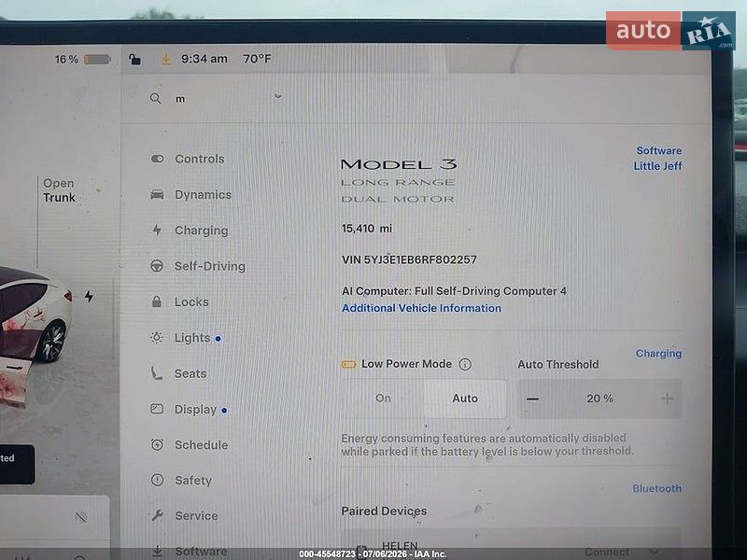The image size is (747, 560).
Task: Click the Charging bolt icon
Action: point(157,230)
